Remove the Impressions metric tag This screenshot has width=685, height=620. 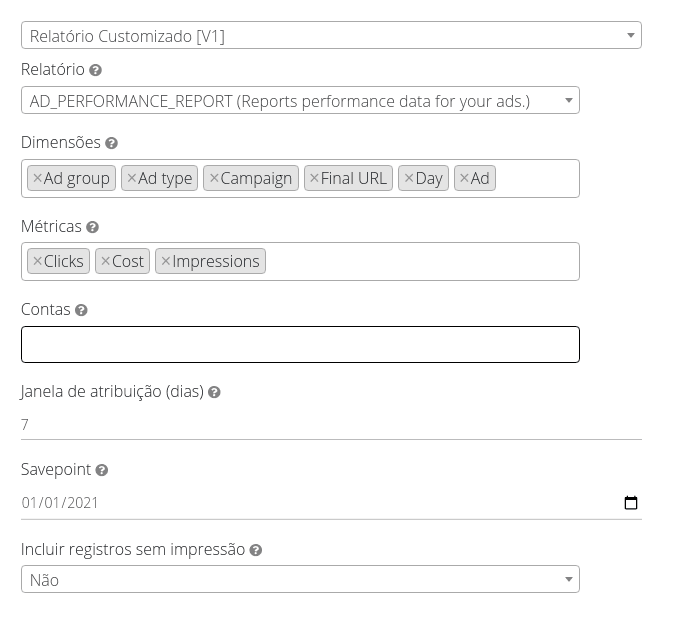(166, 261)
